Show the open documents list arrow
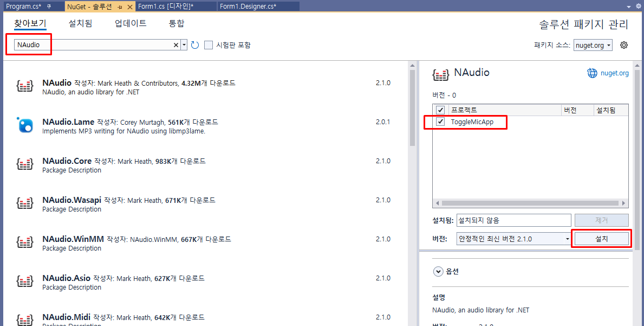 (x=629, y=7)
